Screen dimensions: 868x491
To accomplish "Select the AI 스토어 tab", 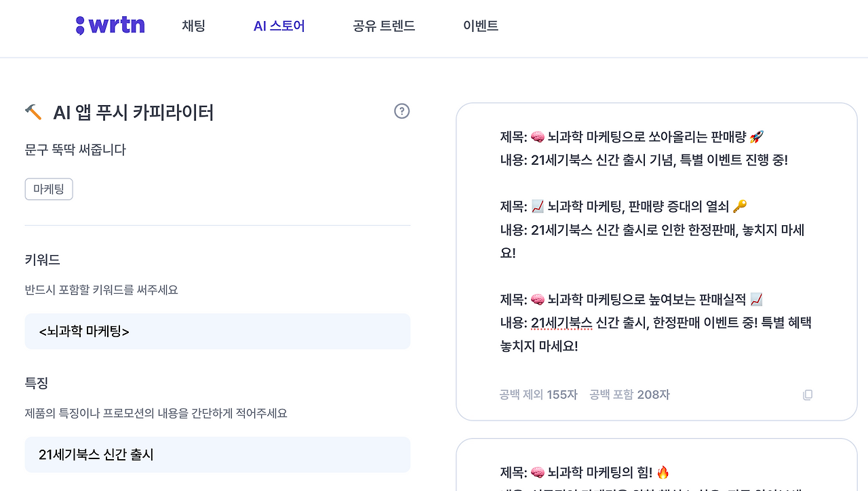I will [x=279, y=25].
